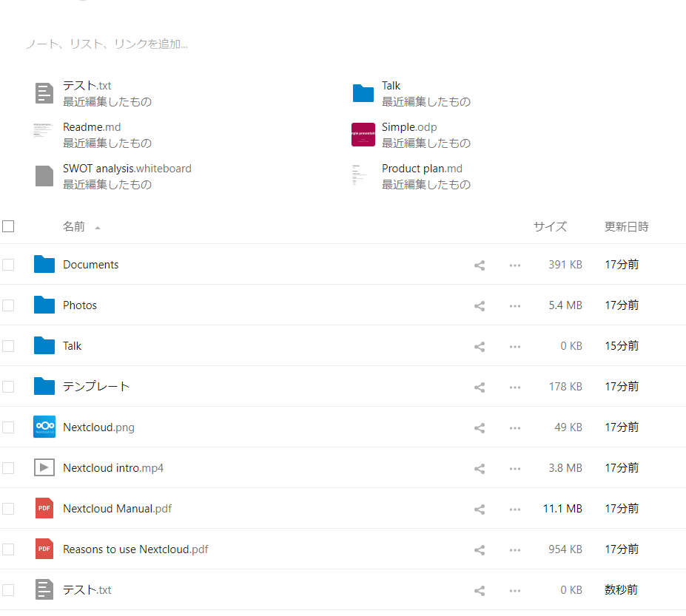686x616 pixels.
Task: Open more actions for Nextcloud intro.mp4
Action: click(515, 468)
